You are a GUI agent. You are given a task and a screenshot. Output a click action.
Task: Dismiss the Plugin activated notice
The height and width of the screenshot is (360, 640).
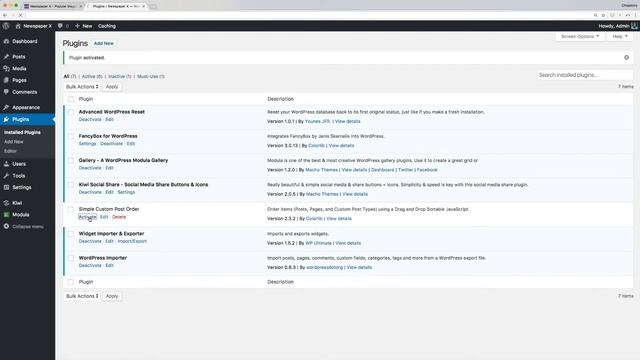pyautogui.click(x=626, y=58)
